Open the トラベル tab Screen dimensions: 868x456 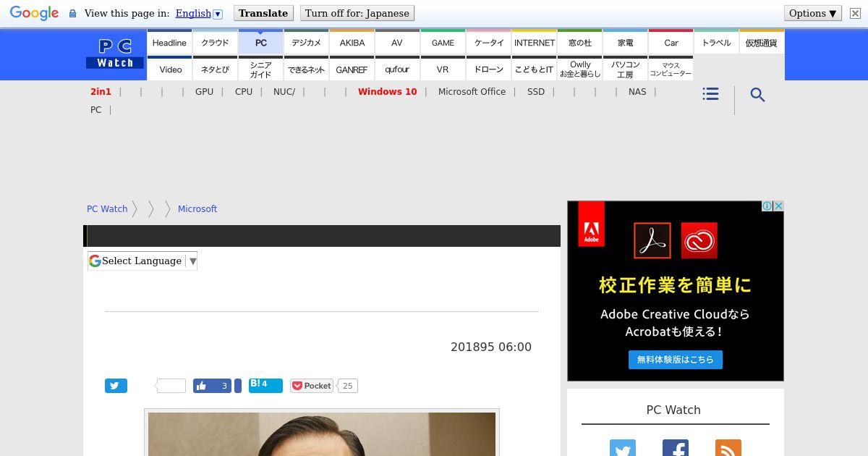pos(717,43)
